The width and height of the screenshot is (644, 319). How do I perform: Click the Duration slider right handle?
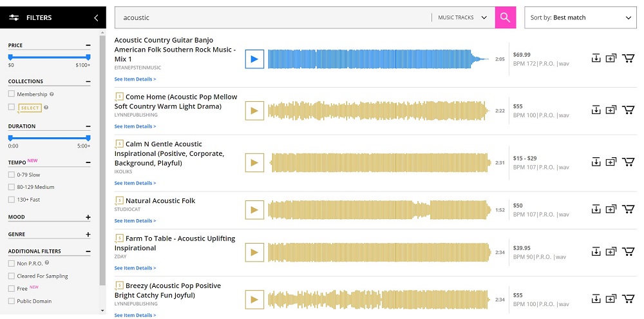88,138
